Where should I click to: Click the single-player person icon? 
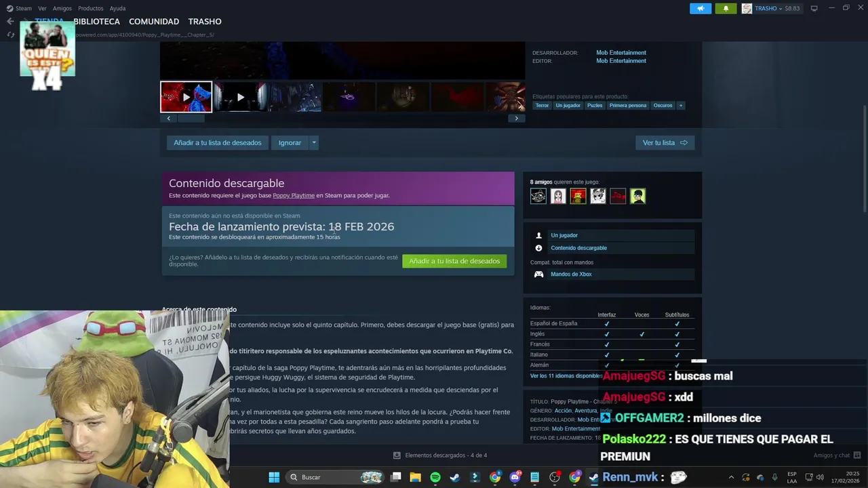[538, 235]
